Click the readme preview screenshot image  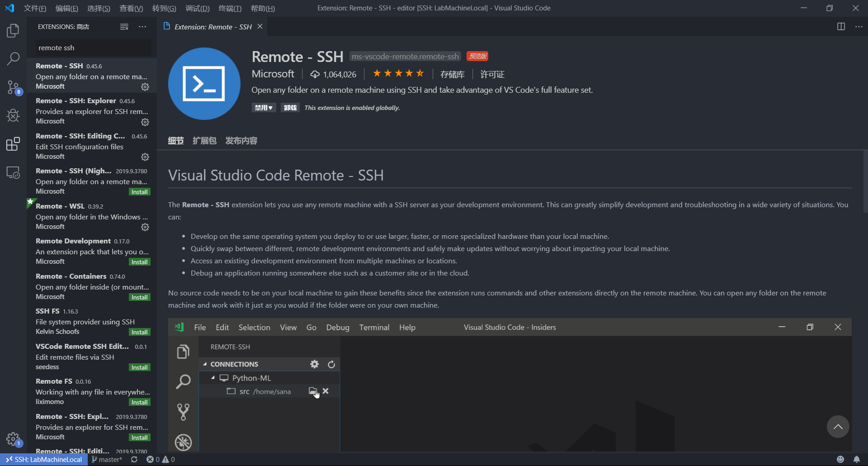point(510,385)
